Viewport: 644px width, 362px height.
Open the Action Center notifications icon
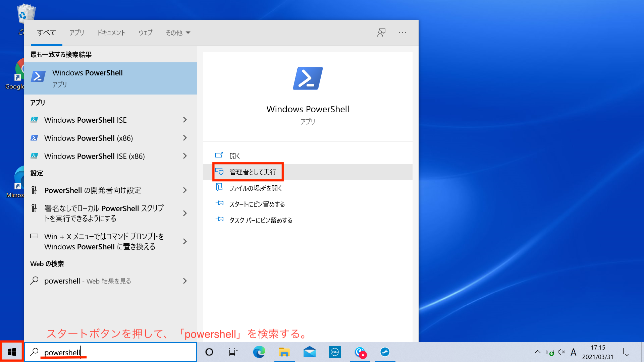[x=627, y=352]
